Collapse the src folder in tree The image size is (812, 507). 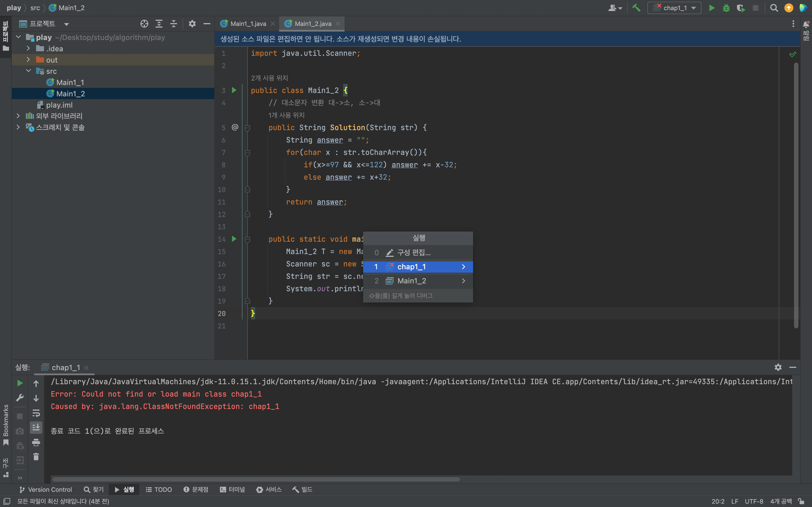(28, 71)
